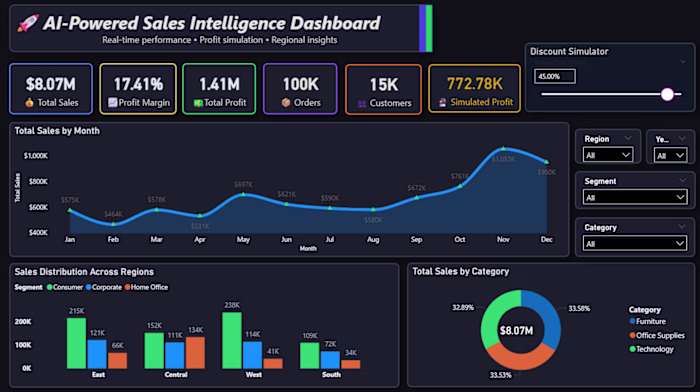
Task: Click the November peak point on line chart
Action: tap(503, 148)
